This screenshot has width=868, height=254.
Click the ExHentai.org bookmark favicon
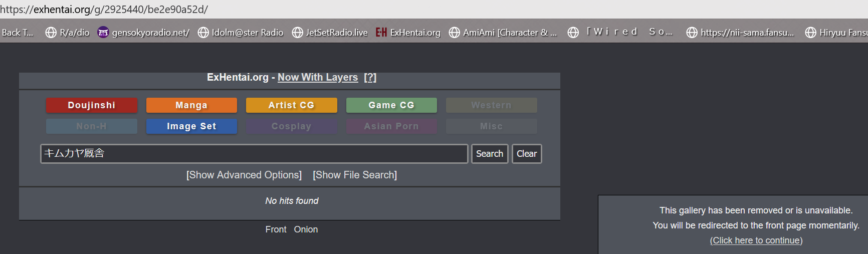[x=381, y=33]
